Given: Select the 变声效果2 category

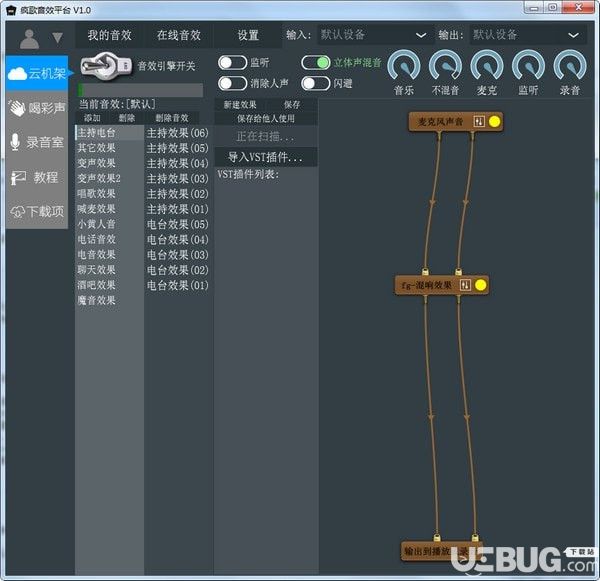Looking at the screenshot, I should coord(109,178).
